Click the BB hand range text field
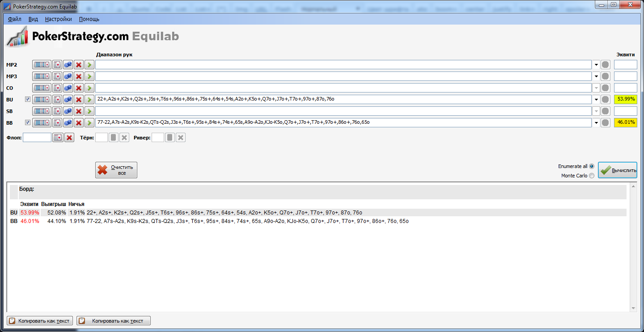The image size is (644, 332). click(343, 122)
